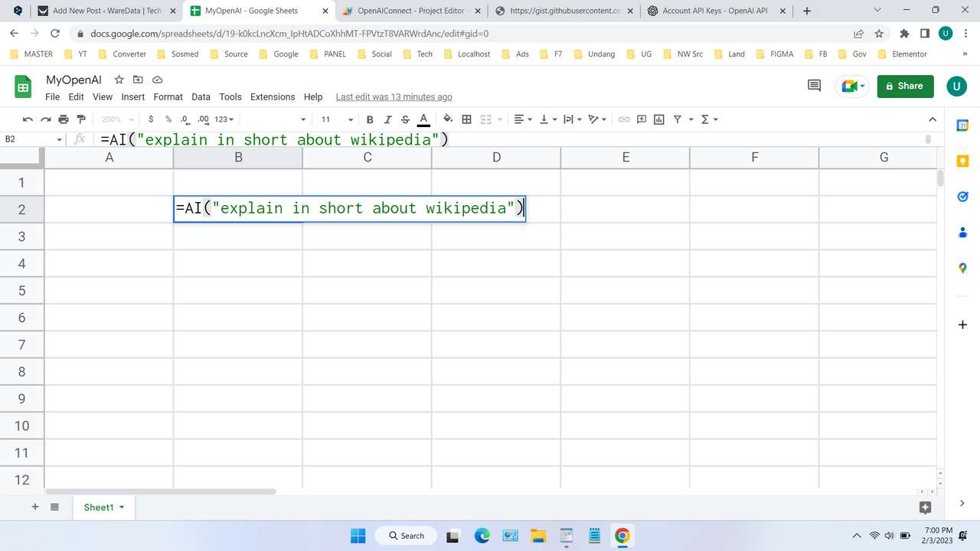Create a filter with the funnel icon

point(677,119)
